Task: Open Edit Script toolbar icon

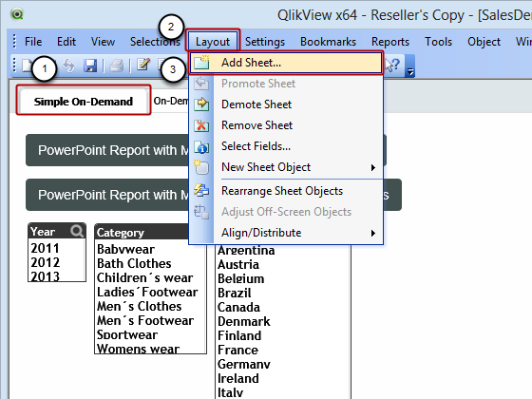Action: [143, 65]
